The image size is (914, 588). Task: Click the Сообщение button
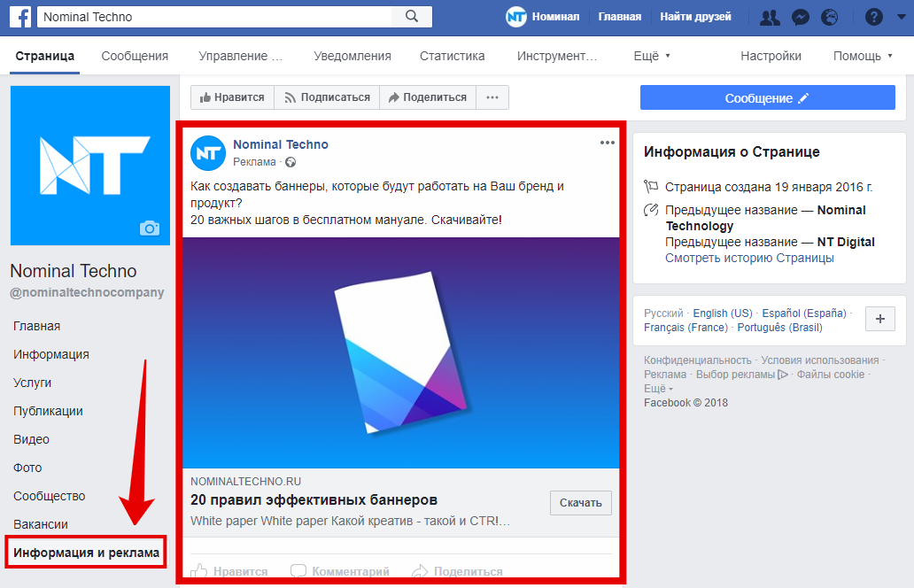[x=767, y=97]
